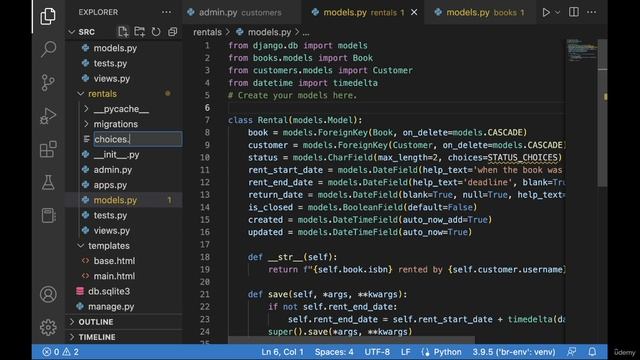The image size is (640, 360).
Task: Split the editor to the right
Action: coord(573,12)
